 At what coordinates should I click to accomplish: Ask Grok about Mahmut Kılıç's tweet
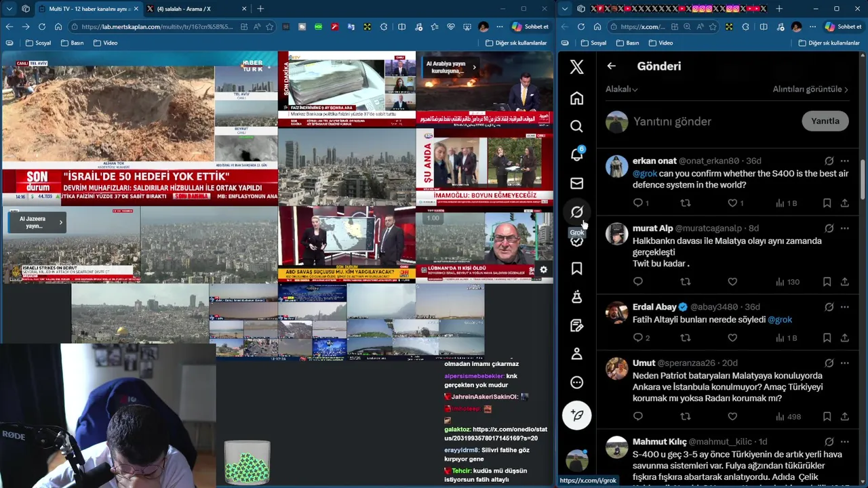pos(829,442)
